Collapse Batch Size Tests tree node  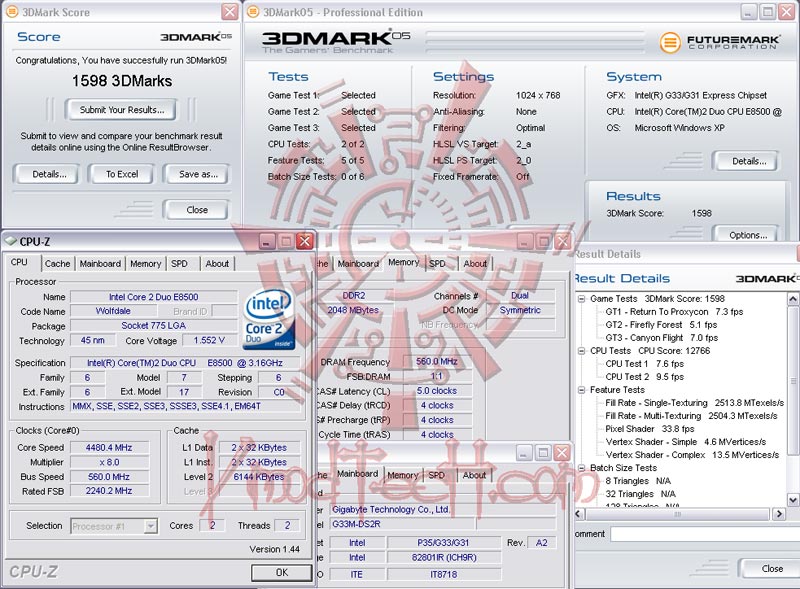coord(581,468)
